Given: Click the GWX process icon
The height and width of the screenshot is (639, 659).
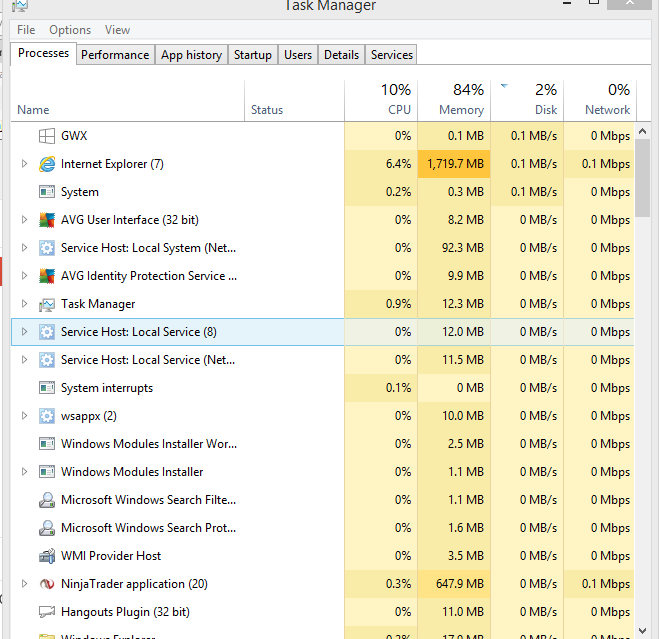Looking at the screenshot, I should point(46,136).
